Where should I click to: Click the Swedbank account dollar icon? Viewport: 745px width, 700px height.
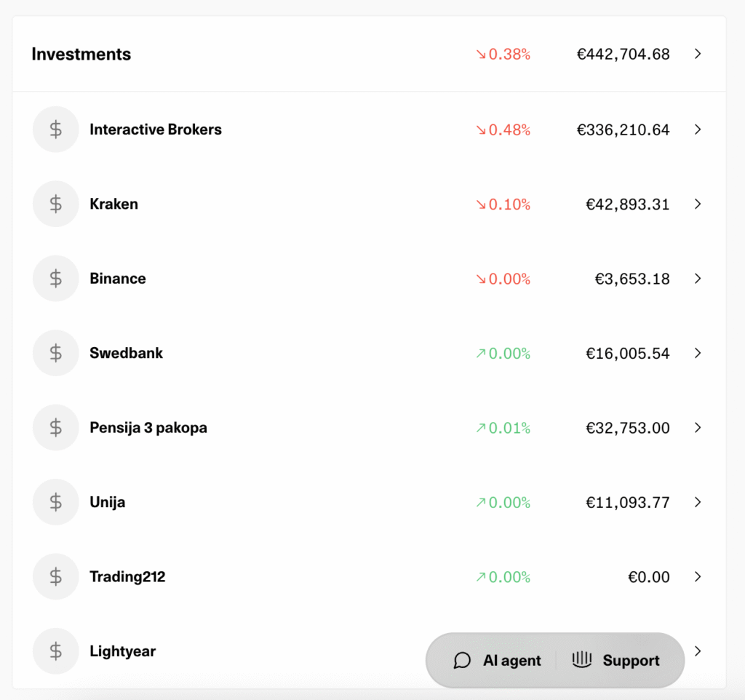[x=55, y=353]
